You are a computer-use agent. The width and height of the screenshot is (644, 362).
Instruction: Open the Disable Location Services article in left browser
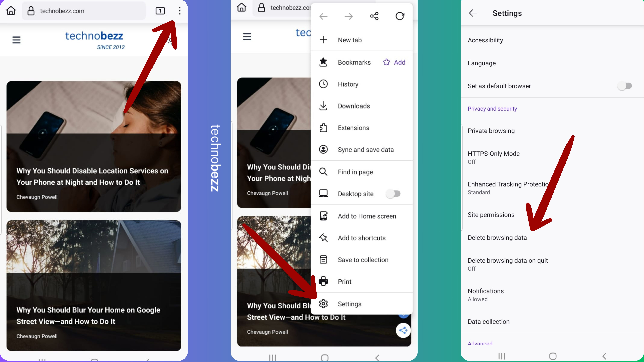pyautogui.click(x=94, y=146)
